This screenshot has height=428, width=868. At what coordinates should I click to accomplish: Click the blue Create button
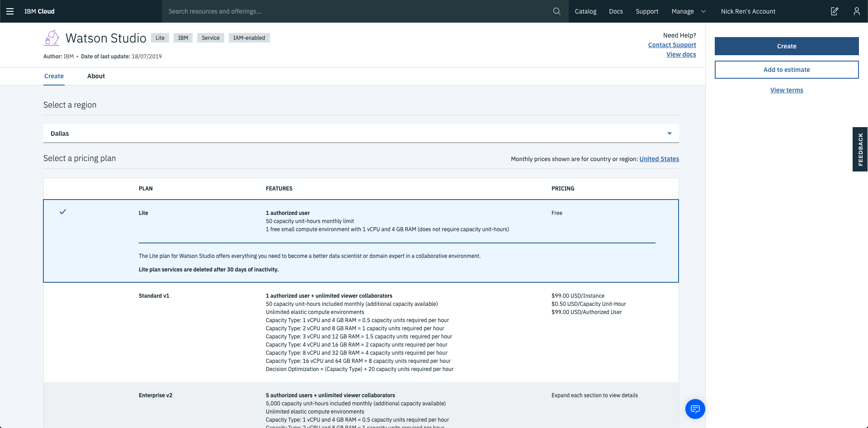pyautogui.click(x=787, y=46)
